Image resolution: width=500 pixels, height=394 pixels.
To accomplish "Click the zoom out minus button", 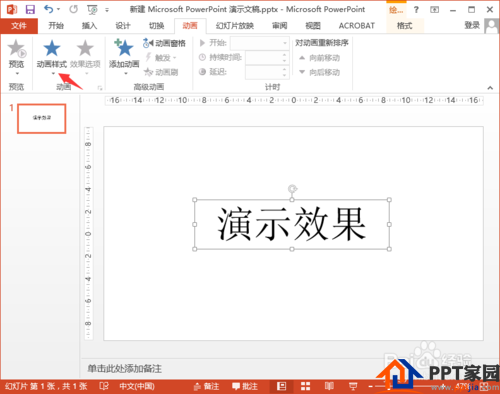I will [371, 387].
